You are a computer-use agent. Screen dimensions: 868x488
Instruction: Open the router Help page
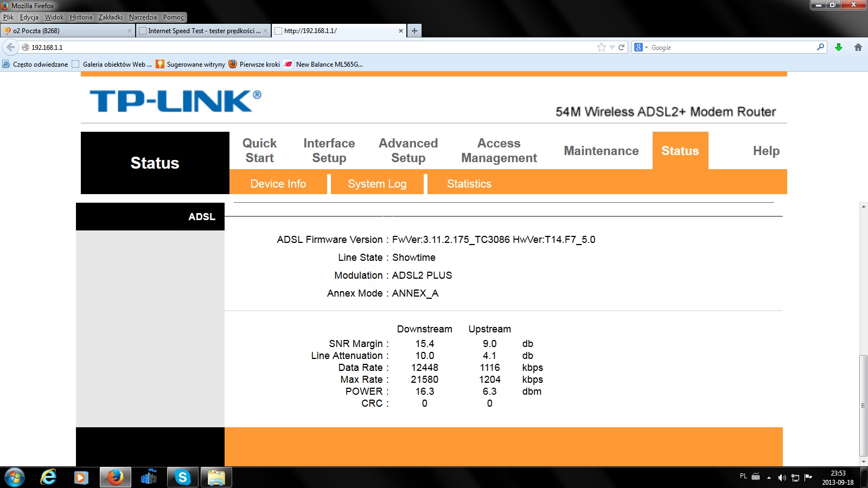point(766,151)
